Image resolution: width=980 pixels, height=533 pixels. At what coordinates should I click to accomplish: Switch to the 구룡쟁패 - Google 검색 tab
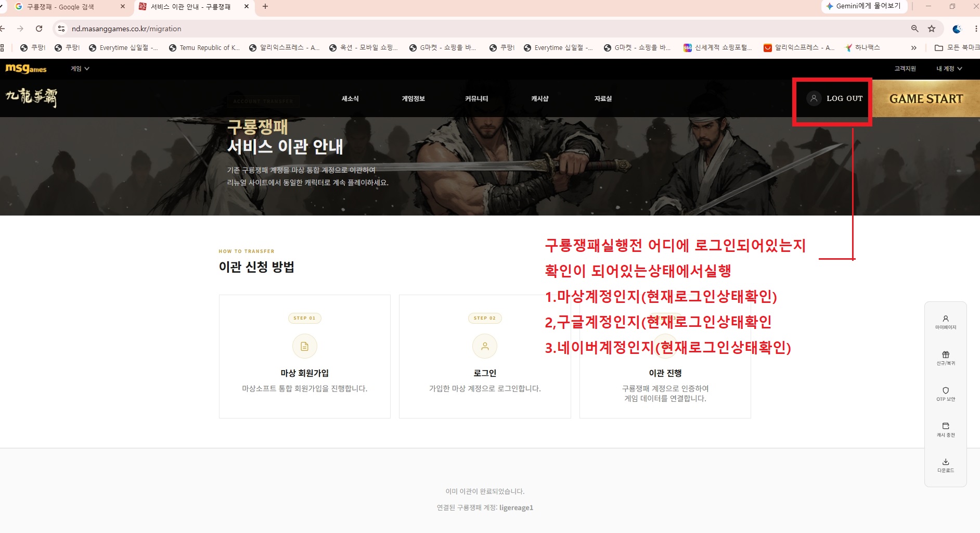(x=68, y=7)
